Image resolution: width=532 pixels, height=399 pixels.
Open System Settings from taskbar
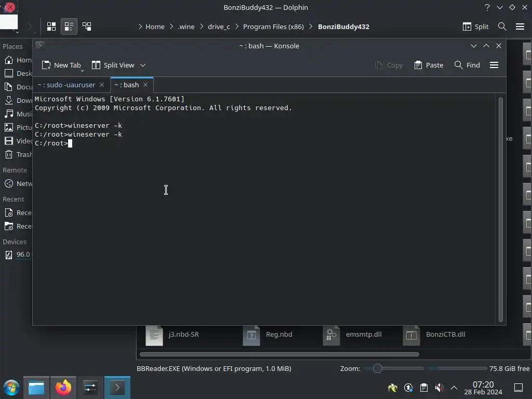90,388
